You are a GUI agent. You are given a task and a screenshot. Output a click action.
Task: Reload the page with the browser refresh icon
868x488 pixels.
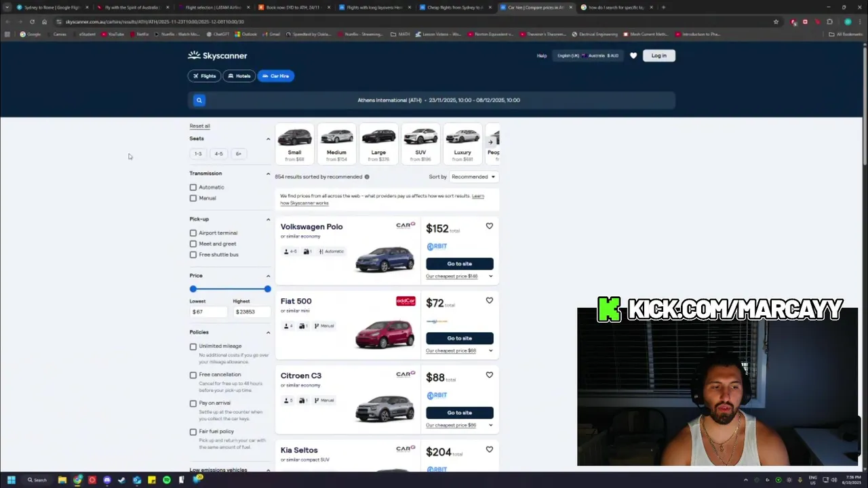[32, 22]
